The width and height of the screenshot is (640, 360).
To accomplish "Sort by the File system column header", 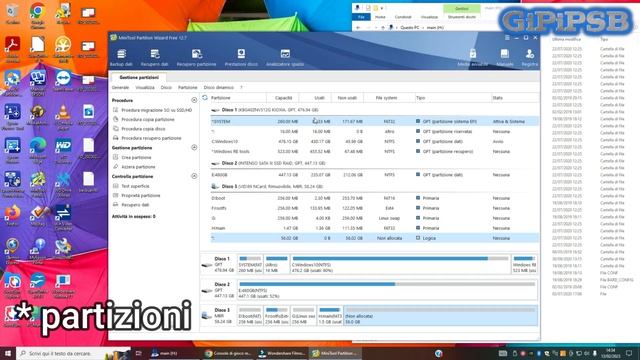I will tap(386, 98).
